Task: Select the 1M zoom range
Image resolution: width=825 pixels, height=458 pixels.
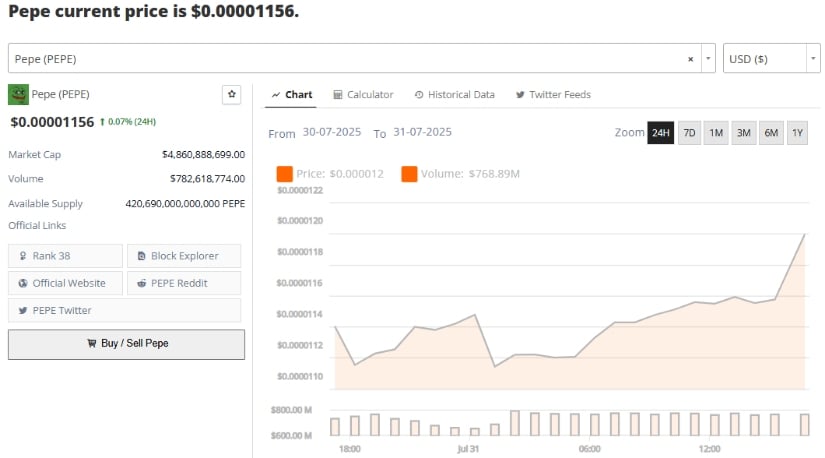Action: (x=716, y=133)
